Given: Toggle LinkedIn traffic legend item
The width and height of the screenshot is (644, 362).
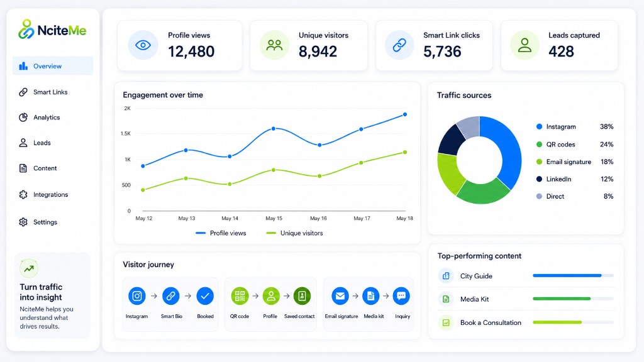Looking at the screenshot, I should 575,179.
